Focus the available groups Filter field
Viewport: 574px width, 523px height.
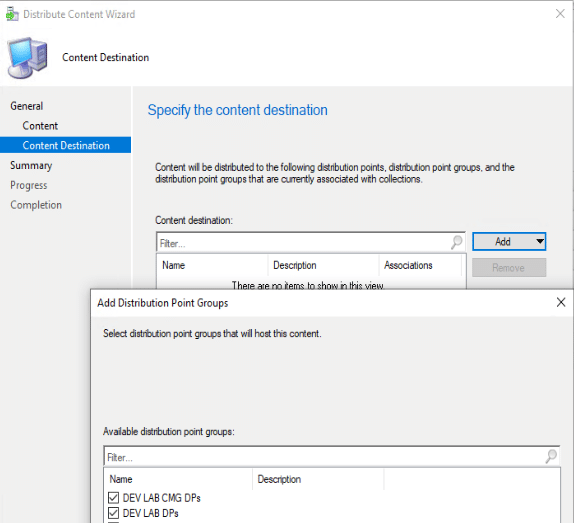click(324, 457)
